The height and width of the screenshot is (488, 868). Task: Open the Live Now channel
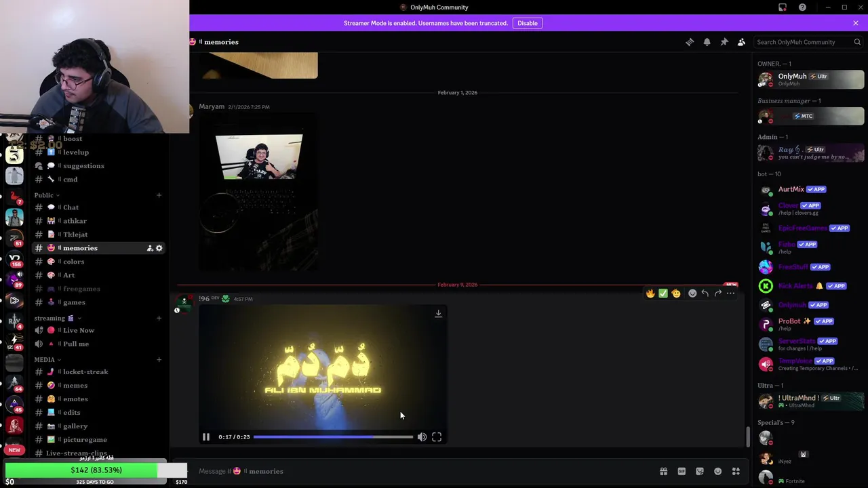(x=98, y=330)
